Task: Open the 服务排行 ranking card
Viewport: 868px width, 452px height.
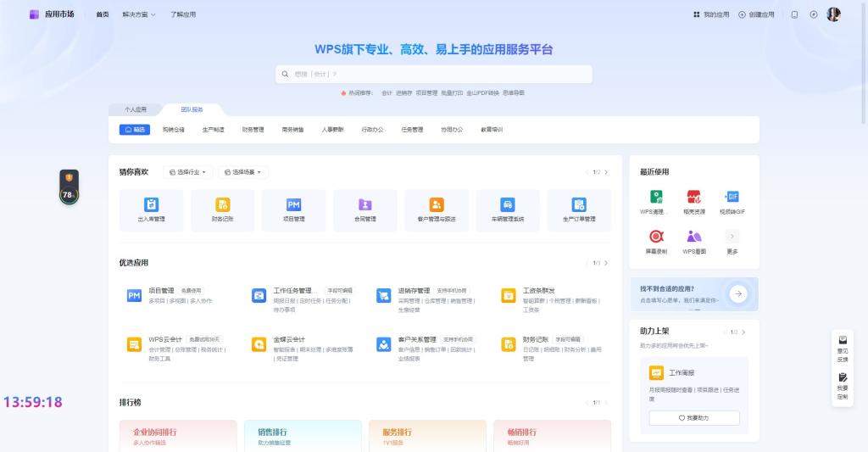Action: pos(427,436)
